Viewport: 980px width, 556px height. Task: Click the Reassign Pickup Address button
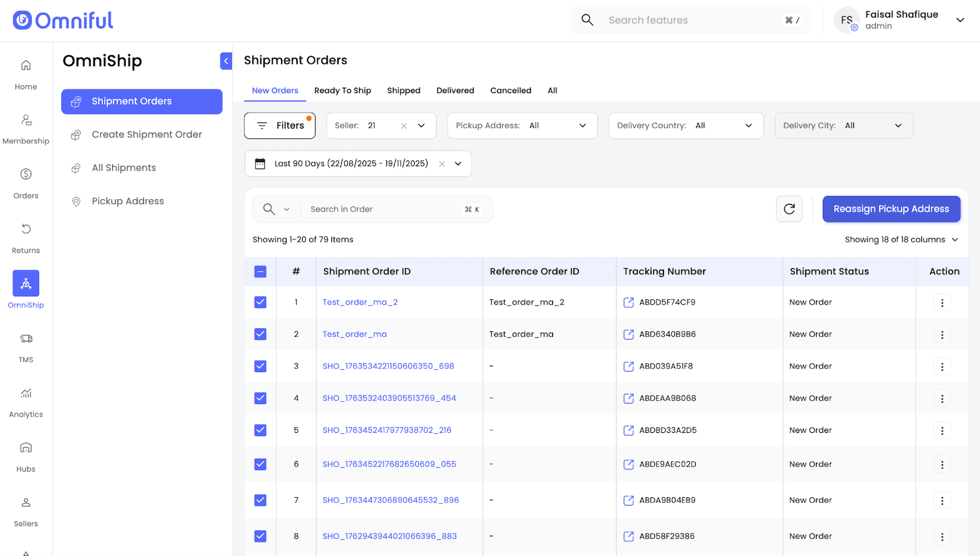pyautogui.click(x=891, y=209)
